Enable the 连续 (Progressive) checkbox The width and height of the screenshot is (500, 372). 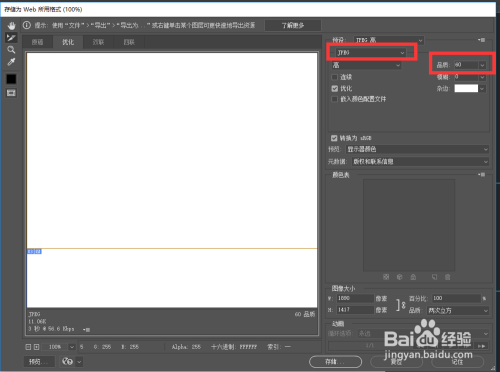pos(335,77)
